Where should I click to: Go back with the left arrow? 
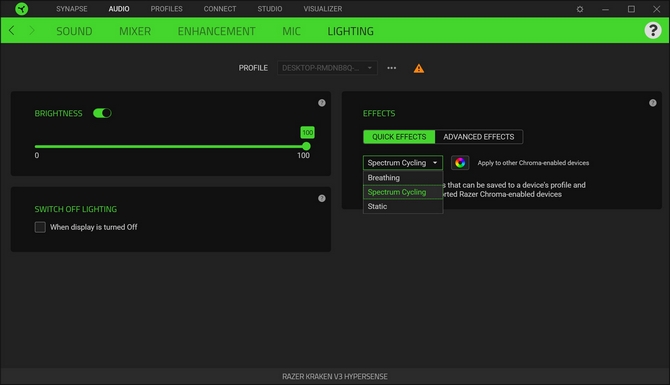[12, 31]
